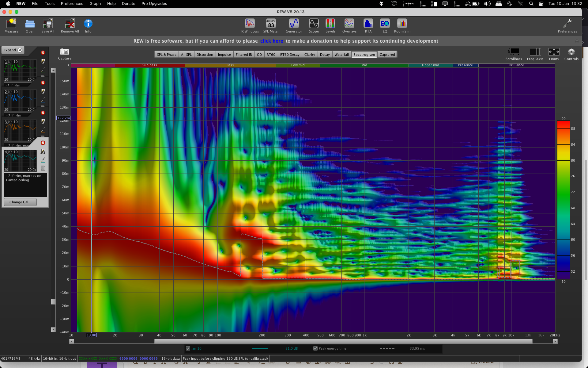588x368 pixels.
Task: Open notes icon for measurement 4
Action: click(43, 168)
